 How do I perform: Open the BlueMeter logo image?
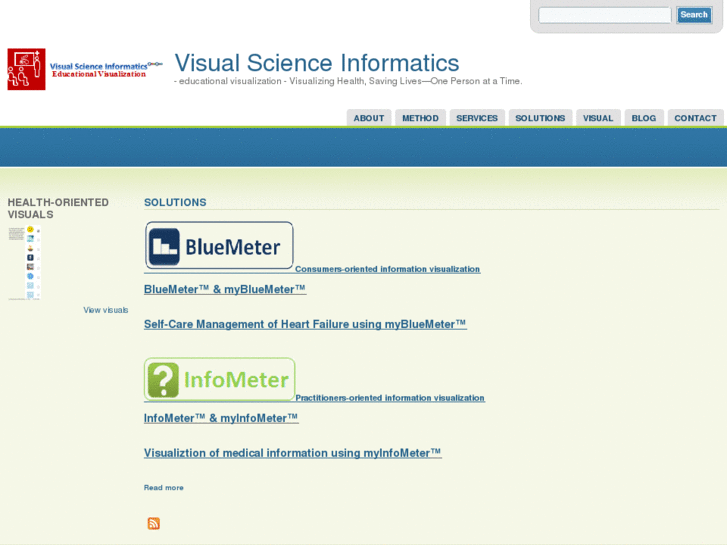(219, 246)
